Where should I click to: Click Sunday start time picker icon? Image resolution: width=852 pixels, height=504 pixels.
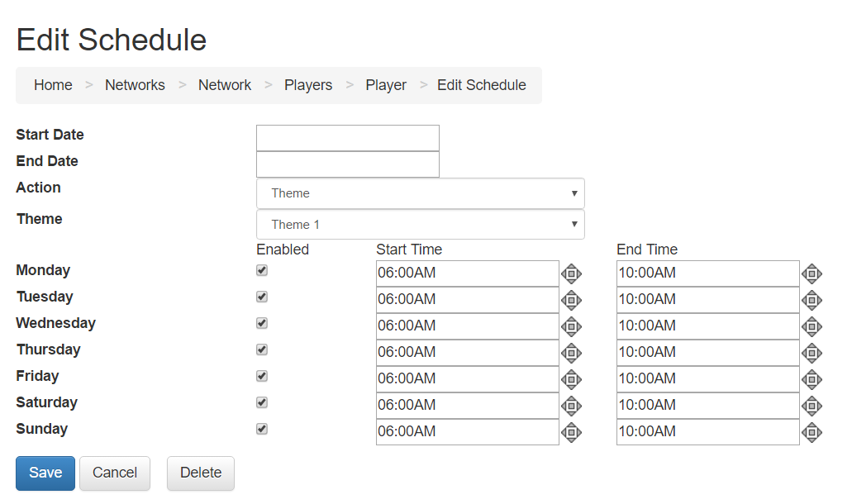pos(571,432)
